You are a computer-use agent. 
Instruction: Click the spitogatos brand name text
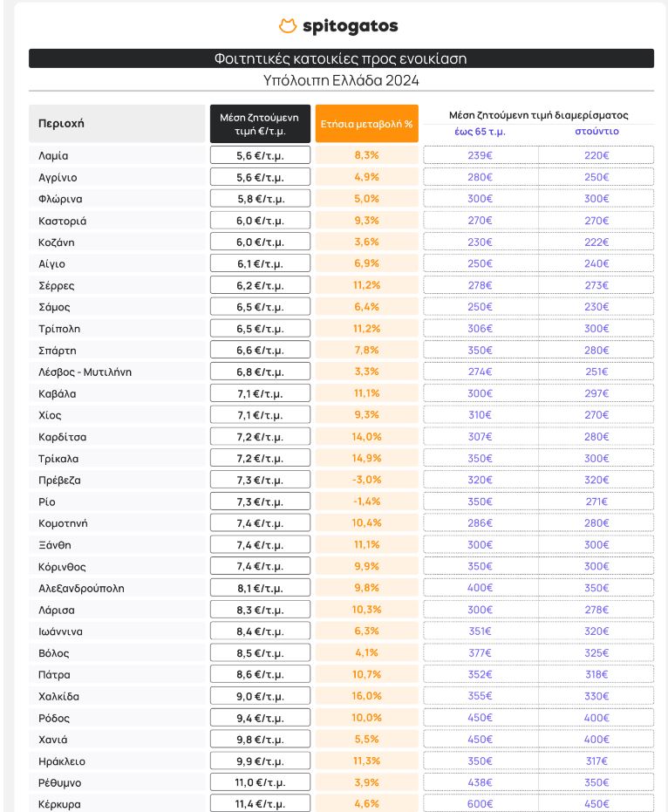(350, 26)
